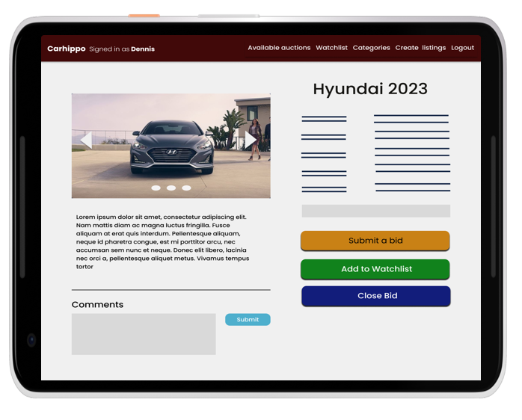The height and width of the screenshot is (420, 522).
Task: Log out using the Logout link
Action: point(462,48)
